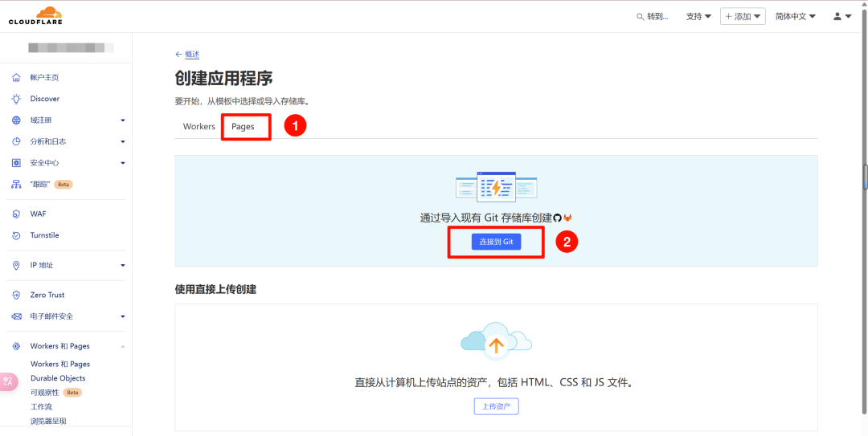
Task: Open the 转到 search icon
Action: click(x=641, y=17)
